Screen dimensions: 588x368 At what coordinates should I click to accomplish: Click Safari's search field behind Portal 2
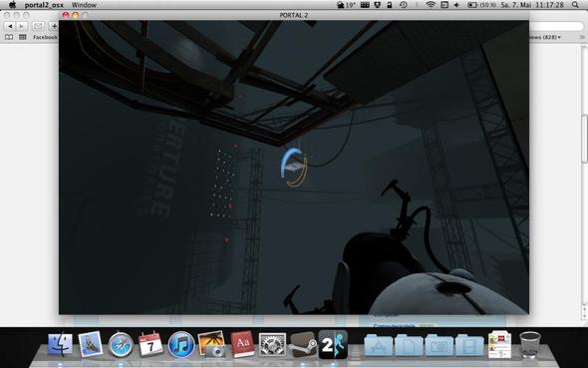point(556,26)
